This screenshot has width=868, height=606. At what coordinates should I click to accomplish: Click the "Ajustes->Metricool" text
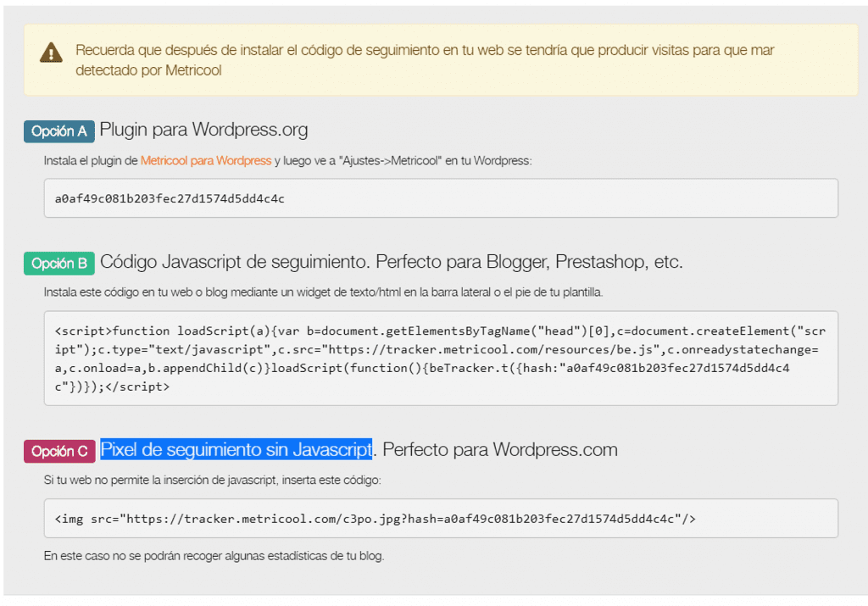tap(389, 160)
